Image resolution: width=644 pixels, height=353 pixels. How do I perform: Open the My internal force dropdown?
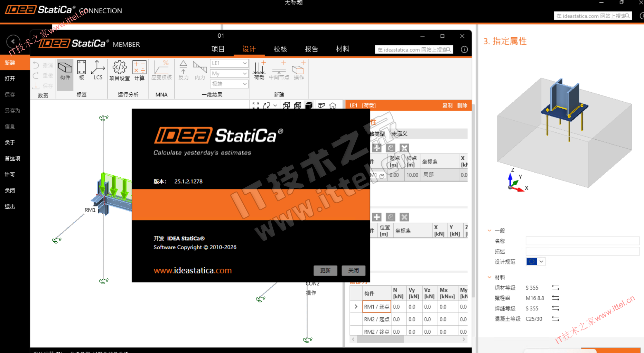(x=229, y=74)
